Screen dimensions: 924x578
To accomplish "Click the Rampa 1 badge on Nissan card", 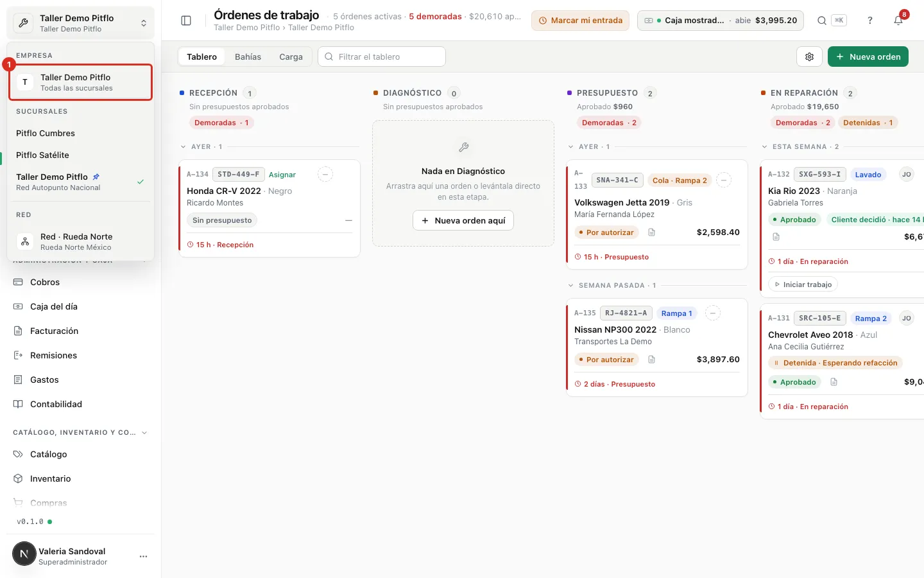I will pyautogui.click(x=677, y=313).
